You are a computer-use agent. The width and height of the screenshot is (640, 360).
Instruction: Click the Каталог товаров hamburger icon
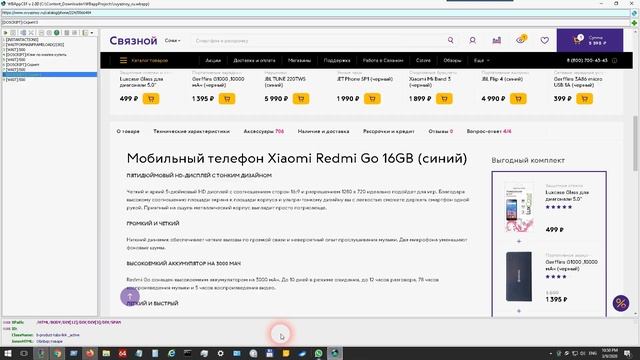point(123,60)
